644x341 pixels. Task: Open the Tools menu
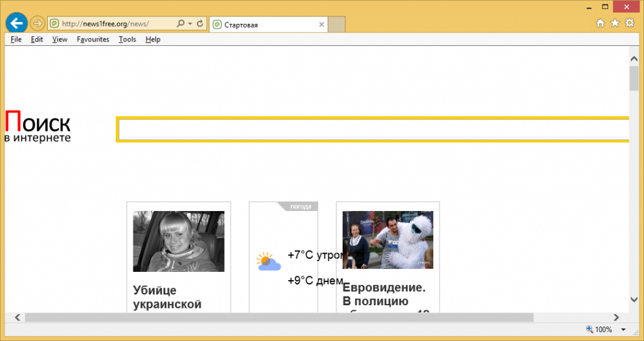pos(127,39)
